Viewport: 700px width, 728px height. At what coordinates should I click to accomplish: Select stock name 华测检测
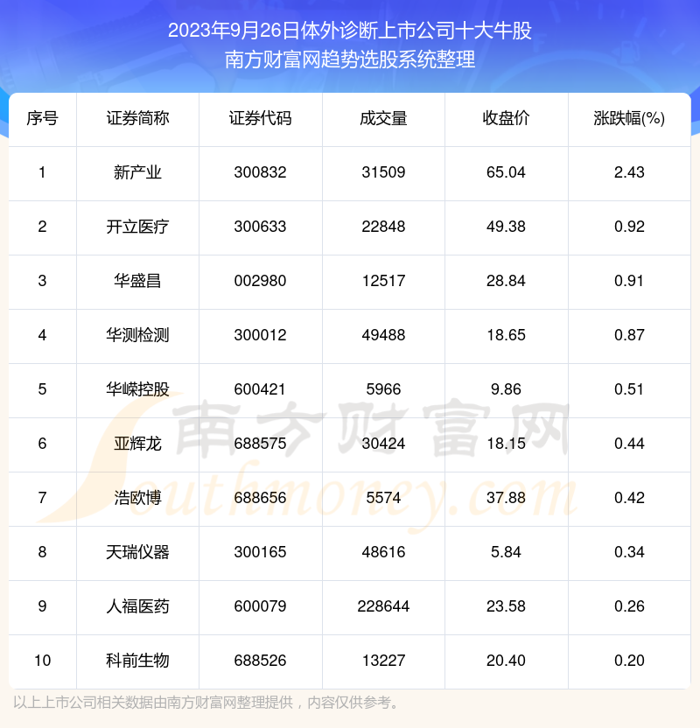[x=137, y=335]
